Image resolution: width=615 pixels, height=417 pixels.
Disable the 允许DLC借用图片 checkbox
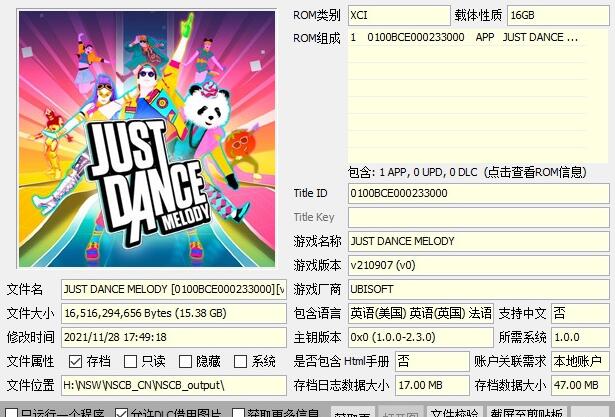click(122, 412)
